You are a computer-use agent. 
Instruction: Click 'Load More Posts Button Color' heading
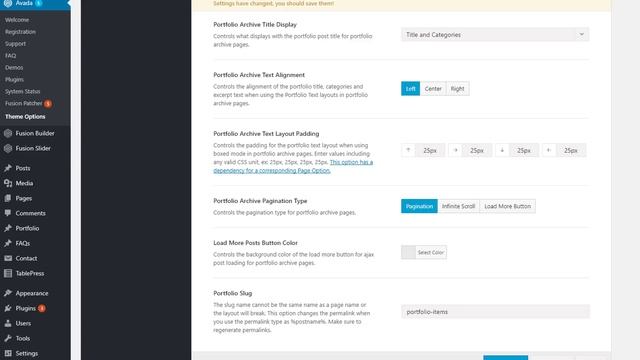[255, 243]
